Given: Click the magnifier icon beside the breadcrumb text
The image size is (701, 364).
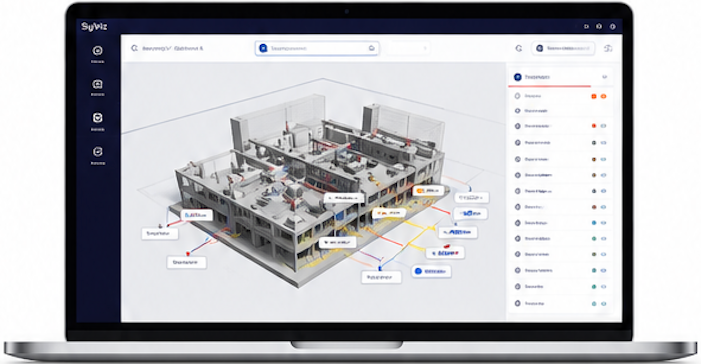Looking at the screenshot, I should 134,48.
